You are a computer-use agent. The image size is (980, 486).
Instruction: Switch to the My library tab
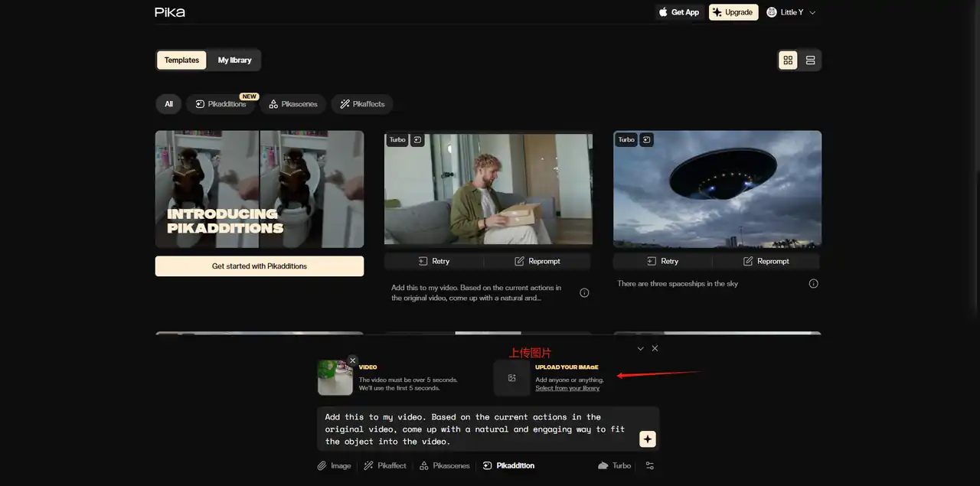click(234, 60)
